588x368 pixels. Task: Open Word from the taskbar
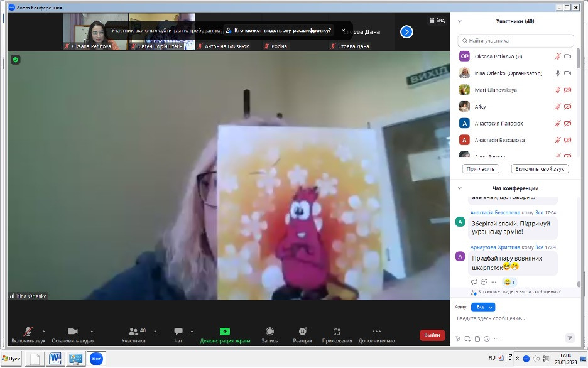(55, 359)
